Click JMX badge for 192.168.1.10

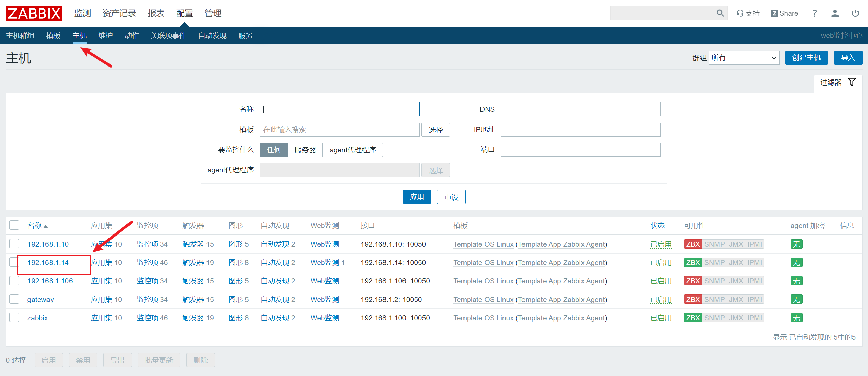(x=736, y=244)
